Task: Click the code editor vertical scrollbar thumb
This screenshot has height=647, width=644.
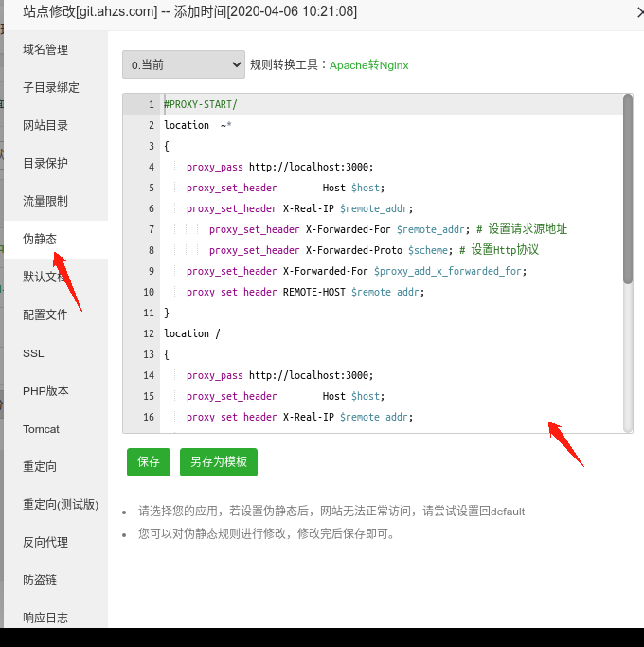Action: coord(628,189)
